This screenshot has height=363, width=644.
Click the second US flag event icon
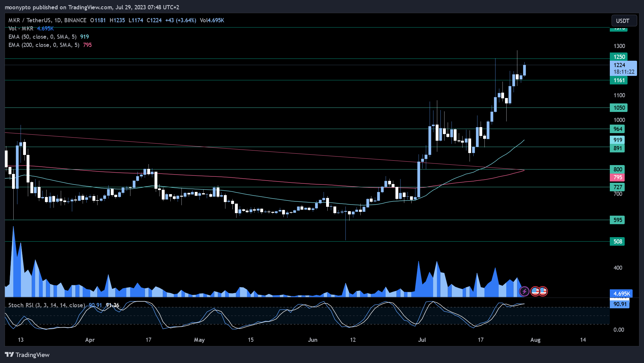[x=543, y=291]
